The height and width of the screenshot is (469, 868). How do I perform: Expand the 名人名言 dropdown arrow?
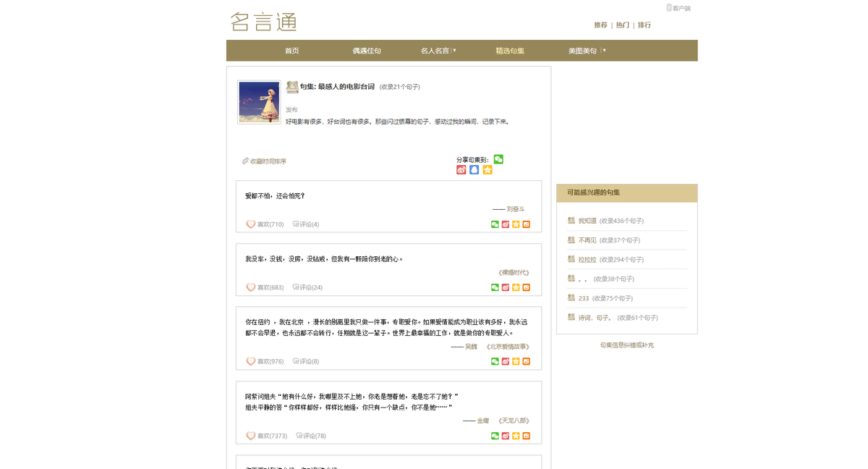coord(454,50)
